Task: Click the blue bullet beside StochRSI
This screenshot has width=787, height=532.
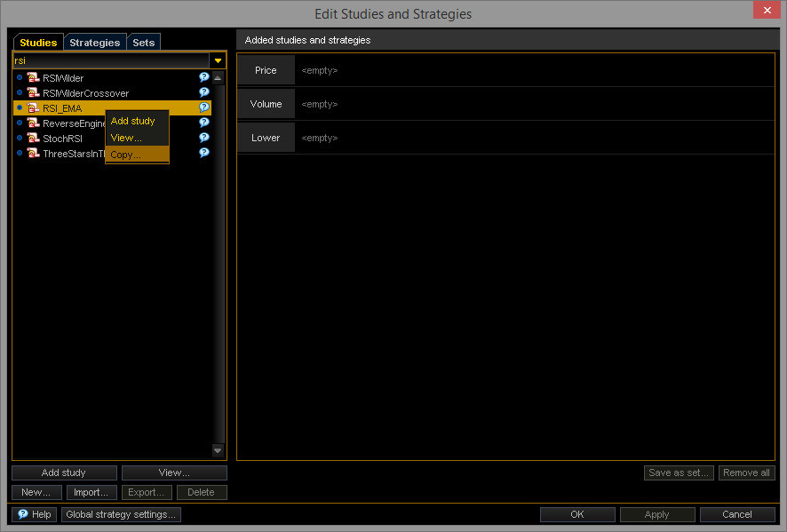Action: pos(20,138)
